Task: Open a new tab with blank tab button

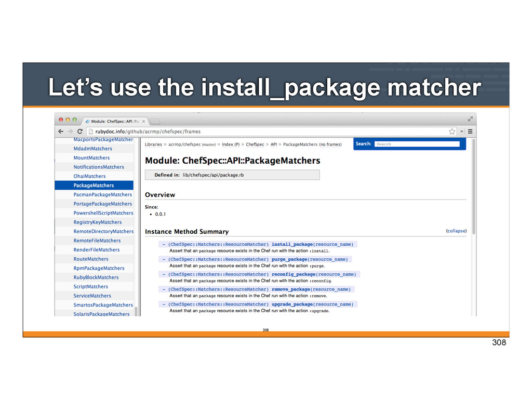Action: [x=155, y=122]
